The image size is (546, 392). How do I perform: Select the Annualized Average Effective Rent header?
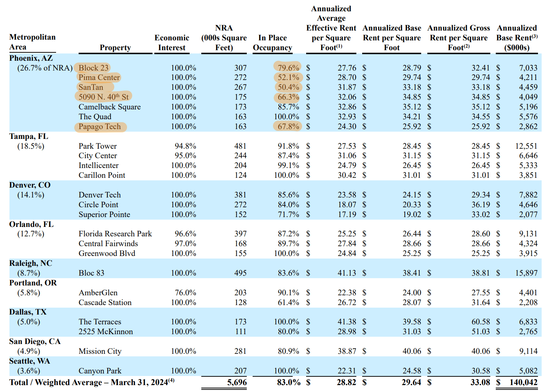coord(331,28)
